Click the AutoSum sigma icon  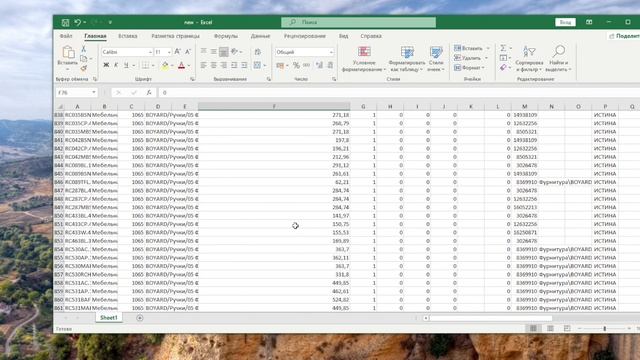(503, 48)
